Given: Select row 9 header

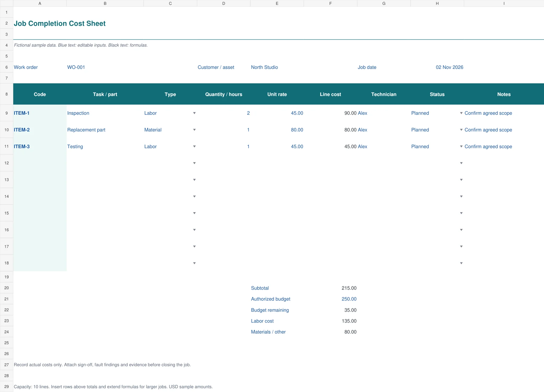Looking at the screenshot, I should click(x=7, y=113).
